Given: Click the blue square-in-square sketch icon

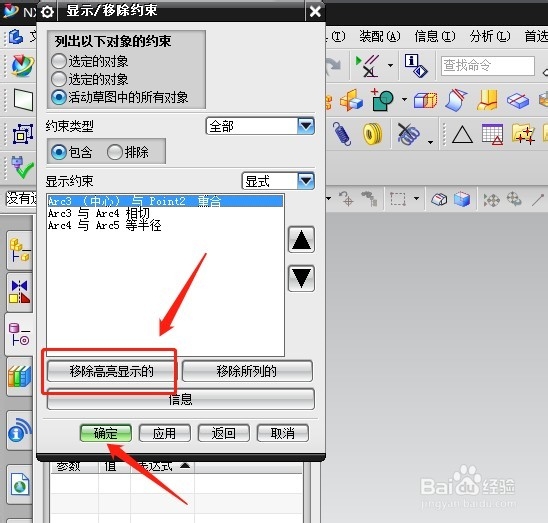Looking at the screenshot, I should (x=23, y=134).
